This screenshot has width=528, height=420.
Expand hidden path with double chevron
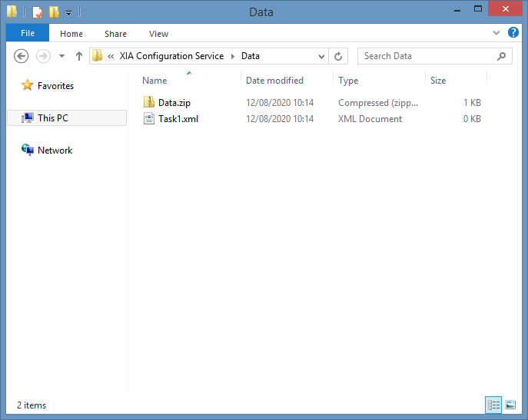[111, 56]
